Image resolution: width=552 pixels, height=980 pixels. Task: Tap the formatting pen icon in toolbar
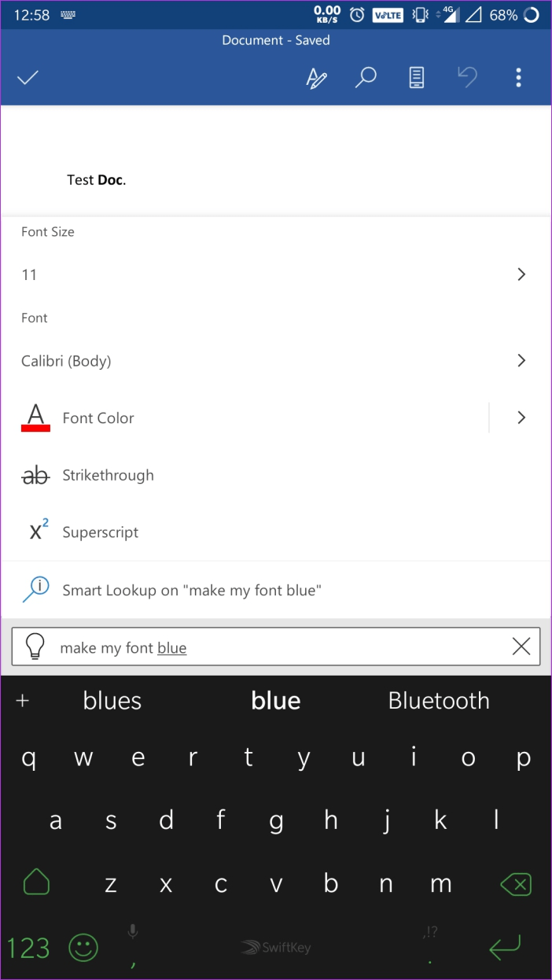click(317, 77)
